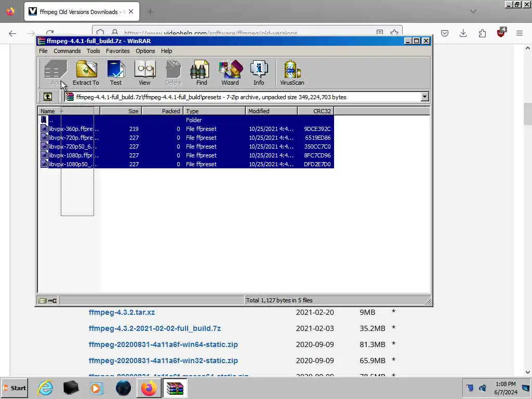Open the Help menu

[166, 51]
